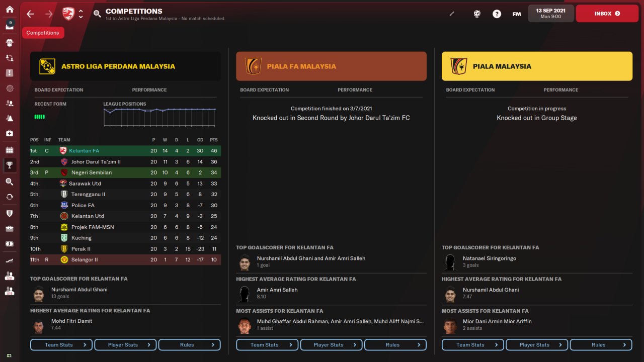Open Team Stats for Astro Liga Perdana
This screenshot has width=644, height=362.
61,345
